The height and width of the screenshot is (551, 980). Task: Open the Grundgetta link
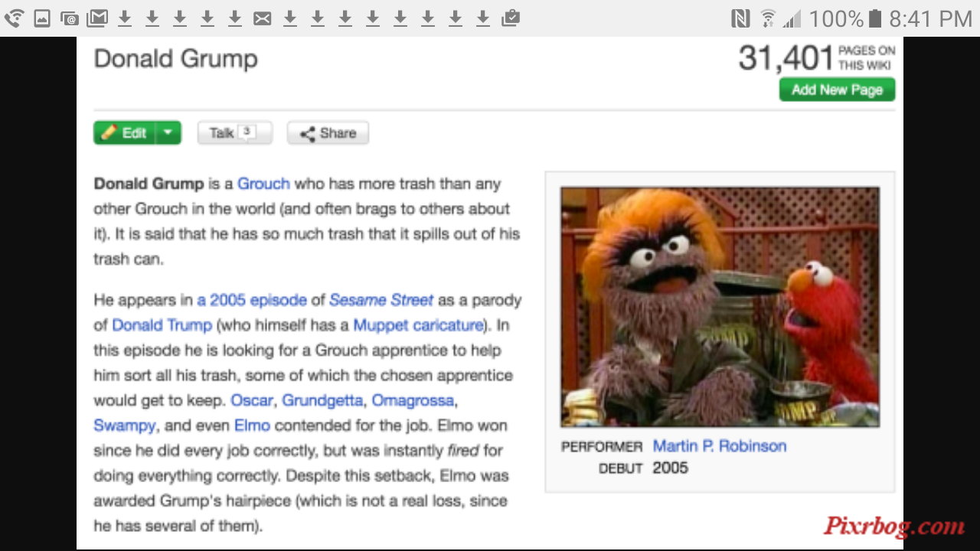[323, 400]
